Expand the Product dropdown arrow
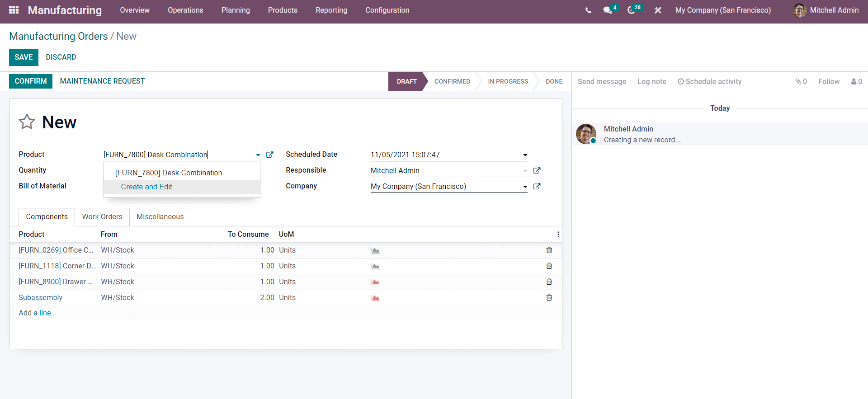The image size is (868, 399). tap(258, 155)
